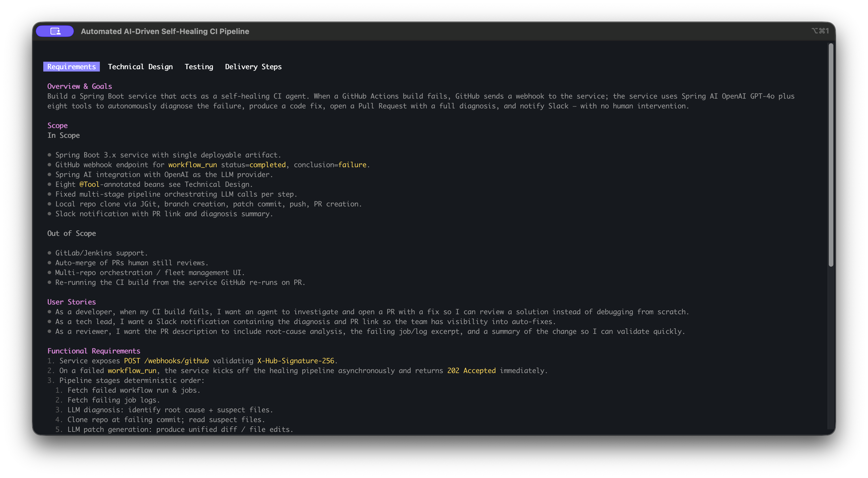Click the 'POST /webhooks/github' code text
The width and height of the screenshot is (868, 478).
[x=167, y=361]
